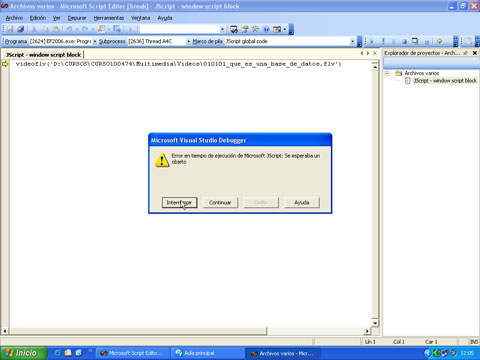Pin the Explorador de proyectos panel

click(466, 53)
